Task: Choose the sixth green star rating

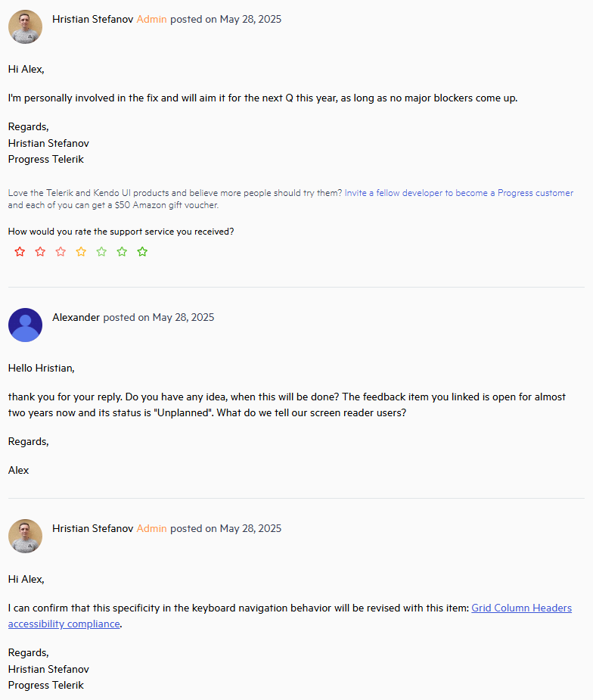Action: click(x=122, y=252)
